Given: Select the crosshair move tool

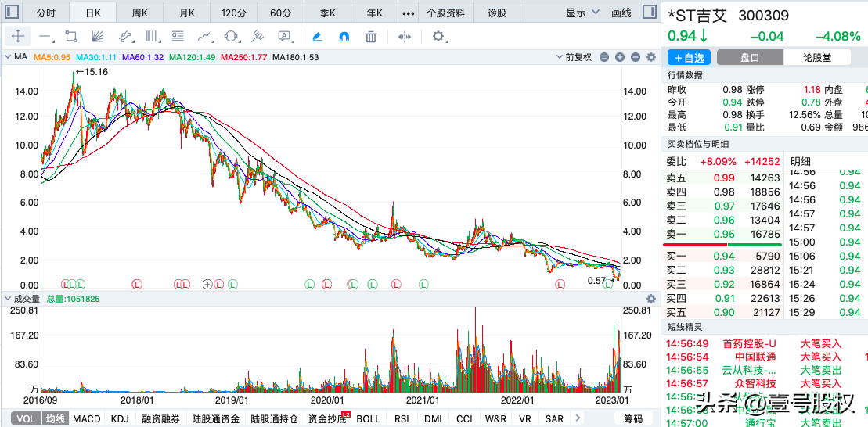Looking at the screenshot, I should coord(18,37).
